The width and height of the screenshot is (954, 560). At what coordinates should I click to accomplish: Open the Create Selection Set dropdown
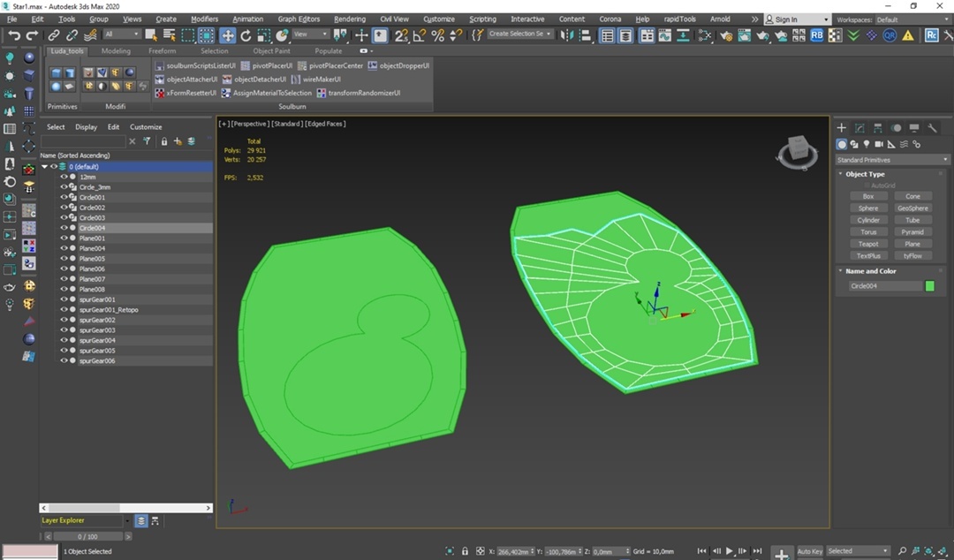520,34
